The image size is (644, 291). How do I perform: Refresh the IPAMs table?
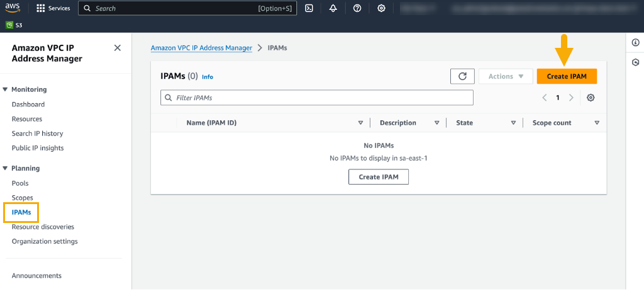(462, 76)
